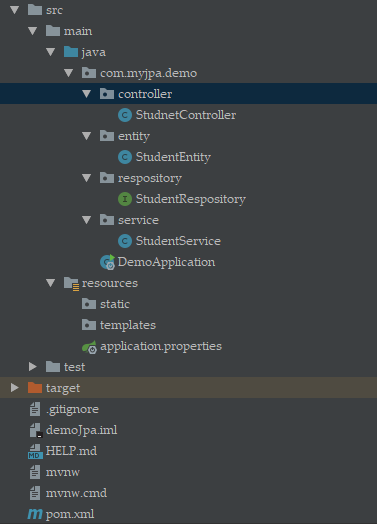Click the com.myjpa.demo package icon
Viewport: 377px width, 524px height.
(89, 73)
